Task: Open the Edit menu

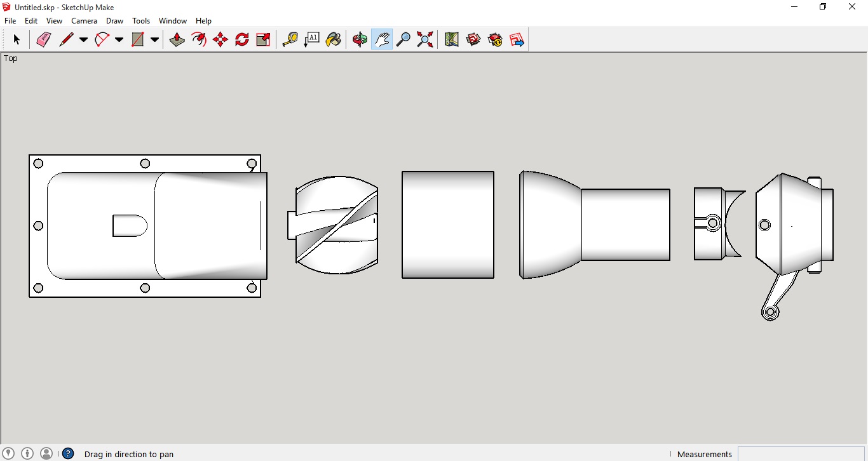Action: point(31,21)
